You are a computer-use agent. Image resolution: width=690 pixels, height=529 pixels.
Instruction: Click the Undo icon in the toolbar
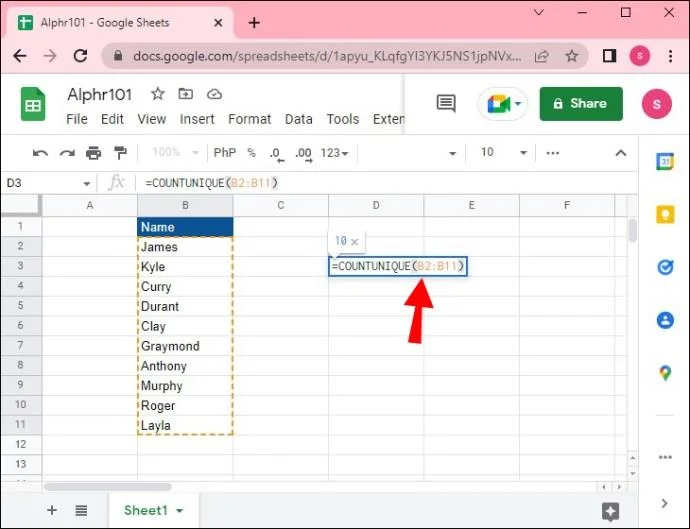(x=40, y=153)
